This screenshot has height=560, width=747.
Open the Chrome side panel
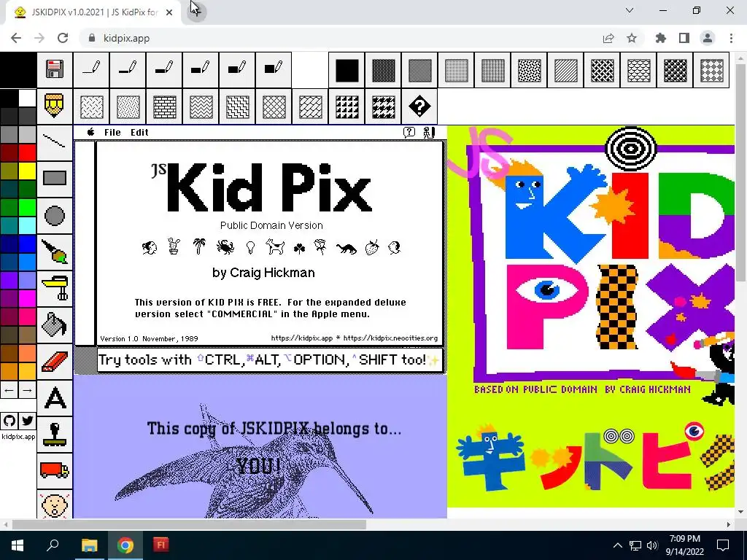coord(684,38)
